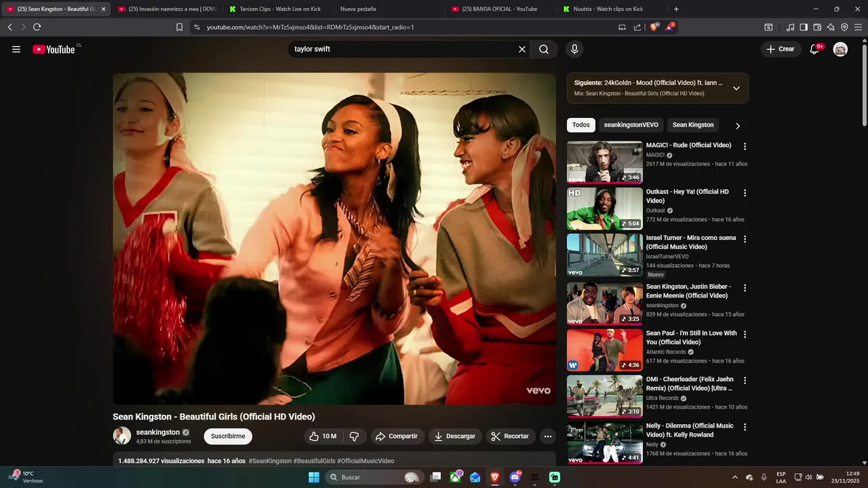
Task: Click the Crear create button
Action: (x=780, y=49)
